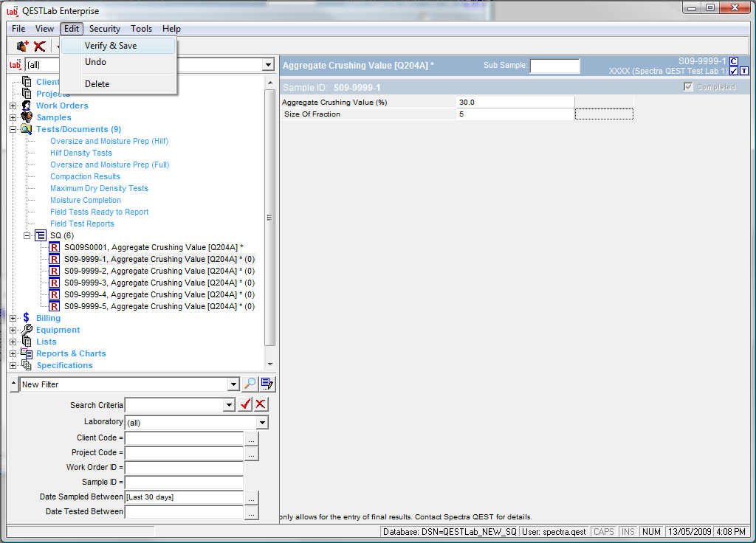This screenshot has width=756, height=543.
Task: Click the edit filter list icon
Action: tap(267, 384)
